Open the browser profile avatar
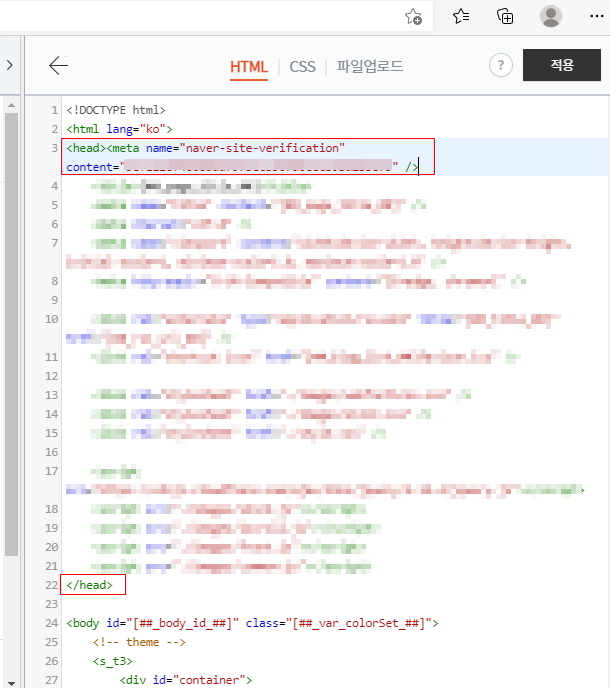This screenshot has height=689, width=610. tap(551, 16)
